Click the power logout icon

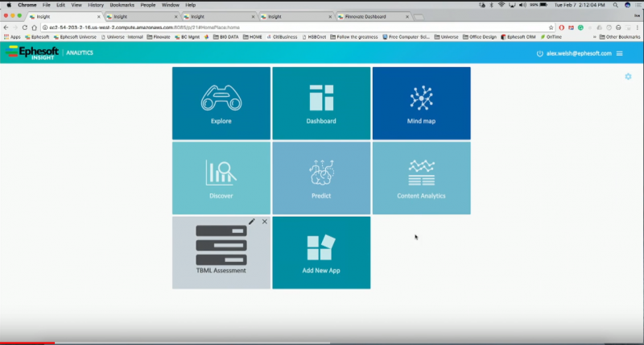pos(539,53)
